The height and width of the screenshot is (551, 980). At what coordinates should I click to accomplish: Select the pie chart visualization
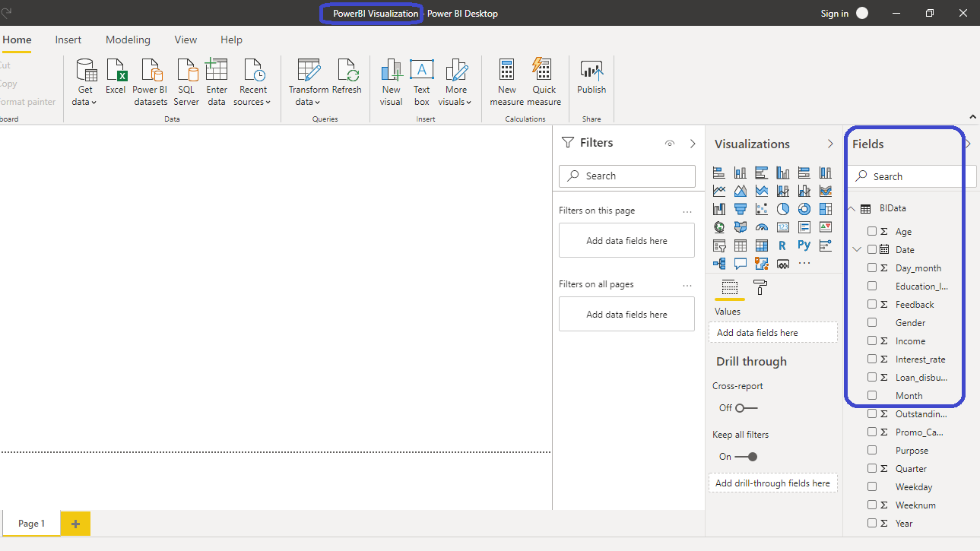[782, 209]
